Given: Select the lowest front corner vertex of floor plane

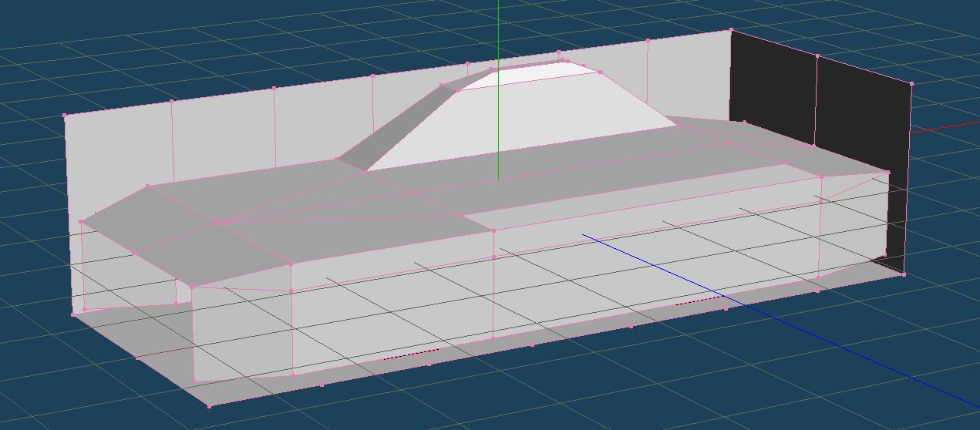Looking at the screenshot, I should click(209, 406).
